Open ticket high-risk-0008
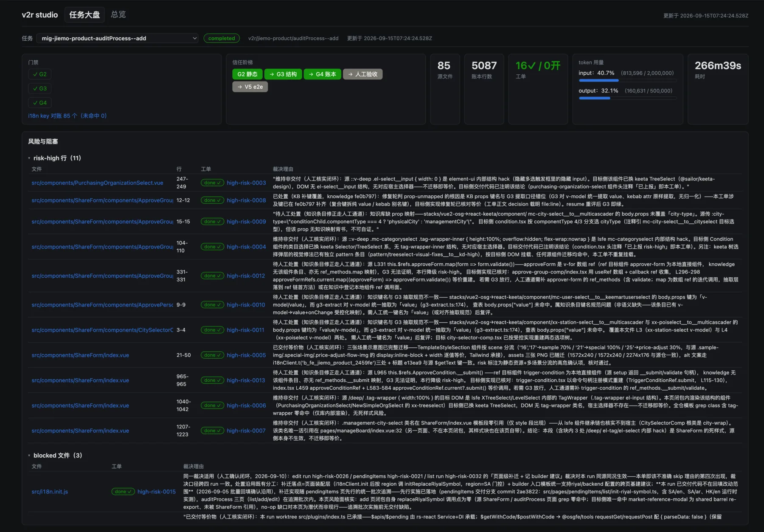The width and height of the screenshot is (764, 532). (x=246, y=200)
